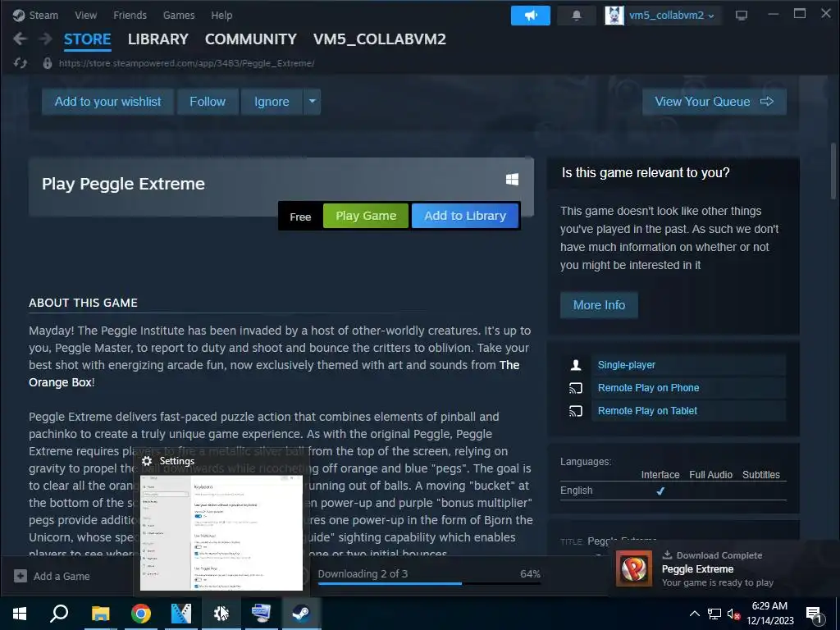Open the Remote Play on Tablet link
Image resolution: width=840 pixels, height=630 pixels.
point(647,411)
